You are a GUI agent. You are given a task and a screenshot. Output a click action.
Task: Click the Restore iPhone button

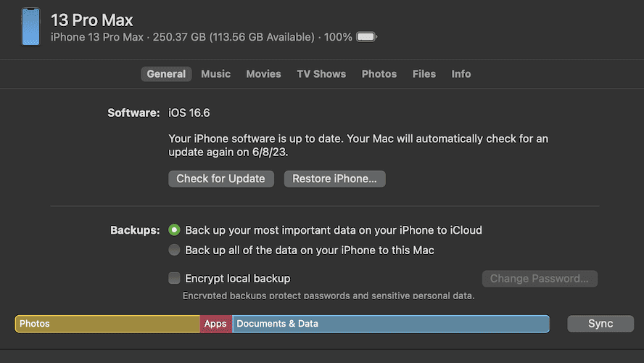[334, 179]
